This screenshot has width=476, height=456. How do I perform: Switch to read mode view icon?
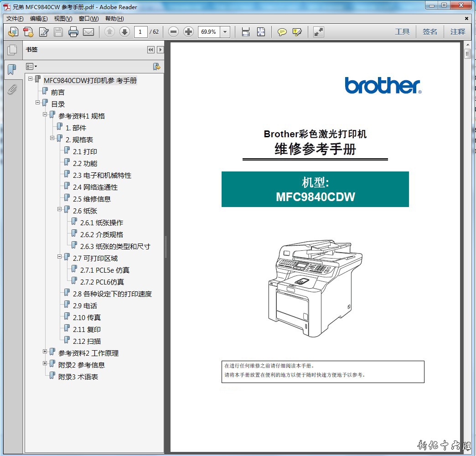tap(319, 32)
